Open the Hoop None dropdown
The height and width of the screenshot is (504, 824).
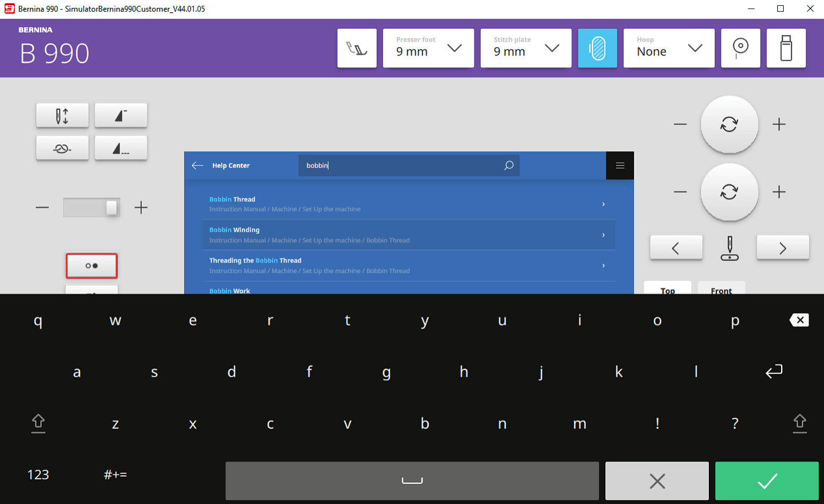coord(669,48)
